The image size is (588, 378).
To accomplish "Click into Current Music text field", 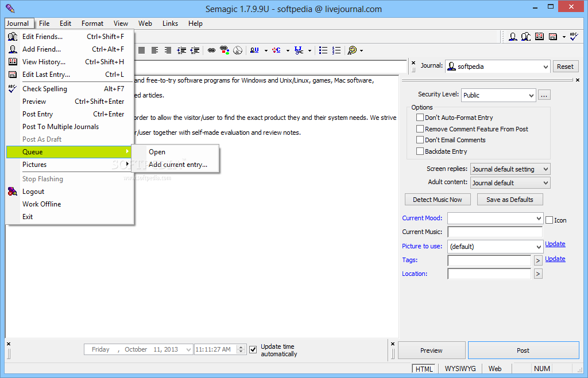I will click(495, 232).
